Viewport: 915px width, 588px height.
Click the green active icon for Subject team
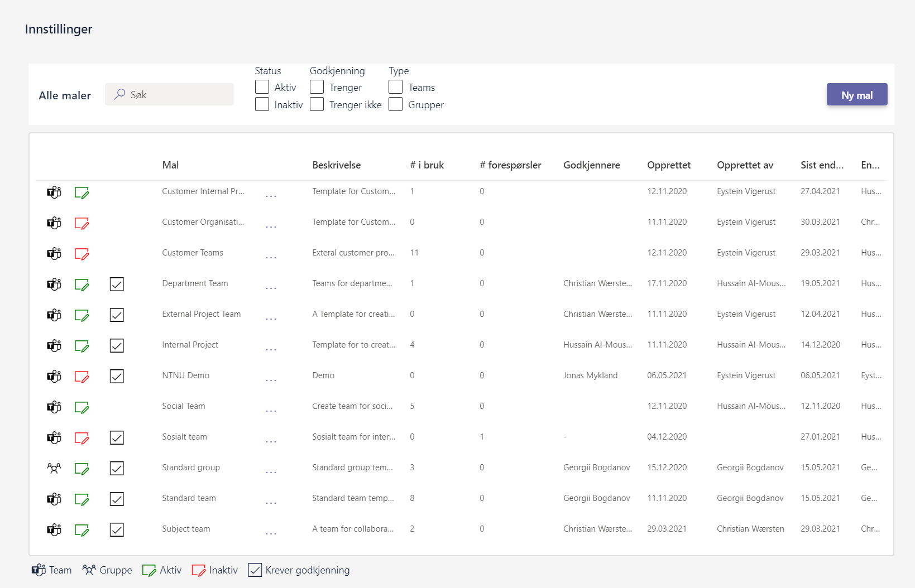pos(82,530)
